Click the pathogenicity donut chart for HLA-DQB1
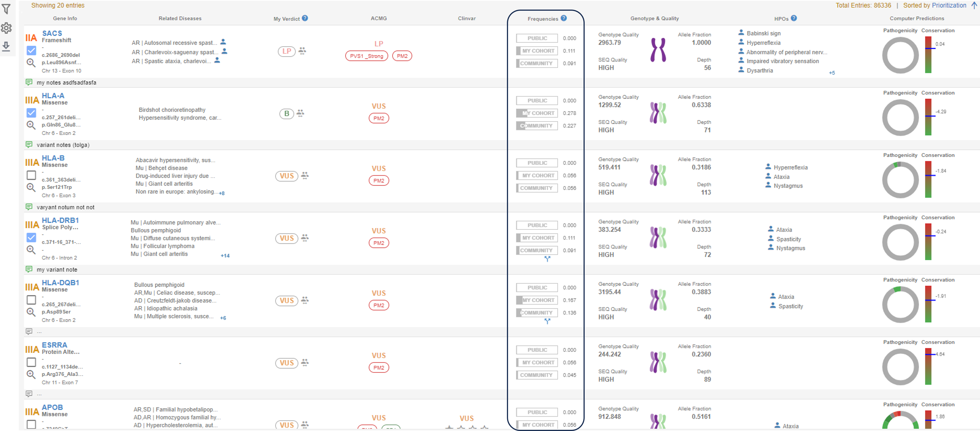The image size is (980, 431). [x=900, y=304]
